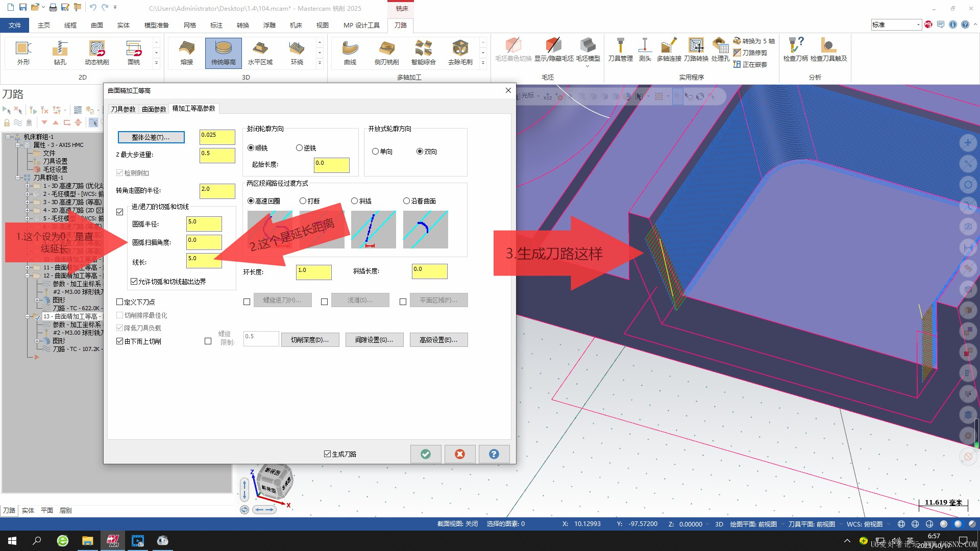
Task: Choose the 熔接 blend toolpath icon
Action: coord(187,53)
